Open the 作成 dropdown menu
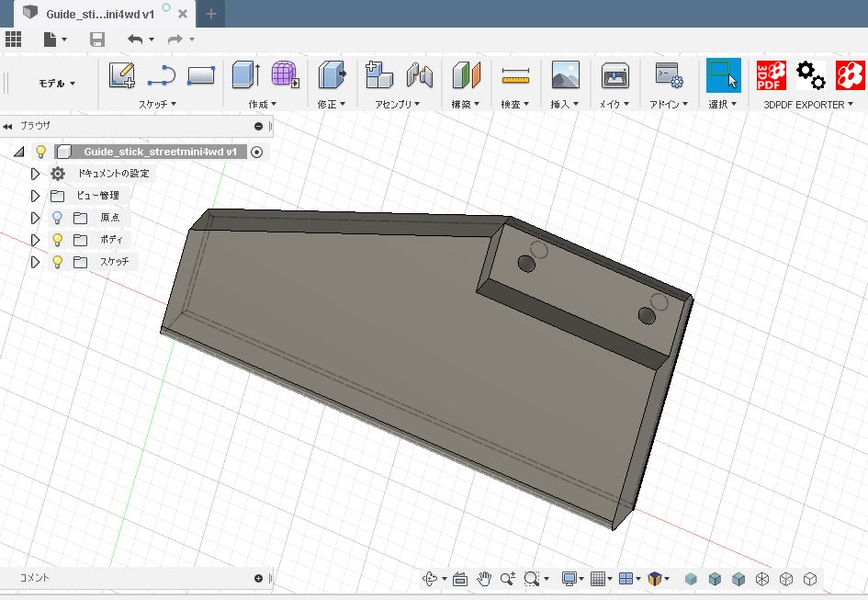This screenshot has width=868, height=600. click(x=263, y=104)
